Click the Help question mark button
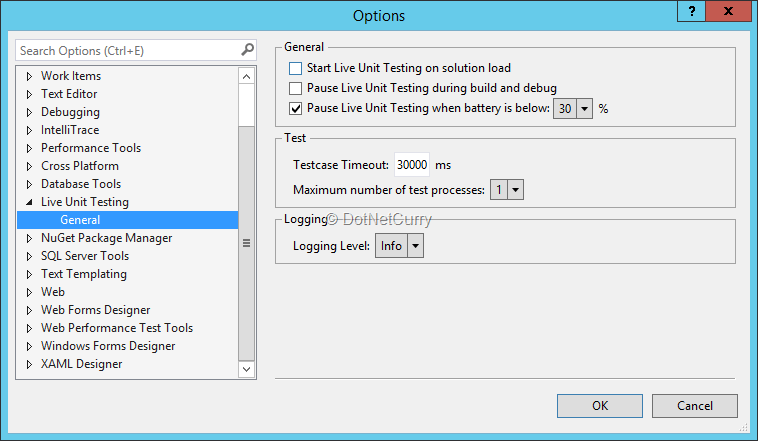760x441 pixels. [692, 11]
